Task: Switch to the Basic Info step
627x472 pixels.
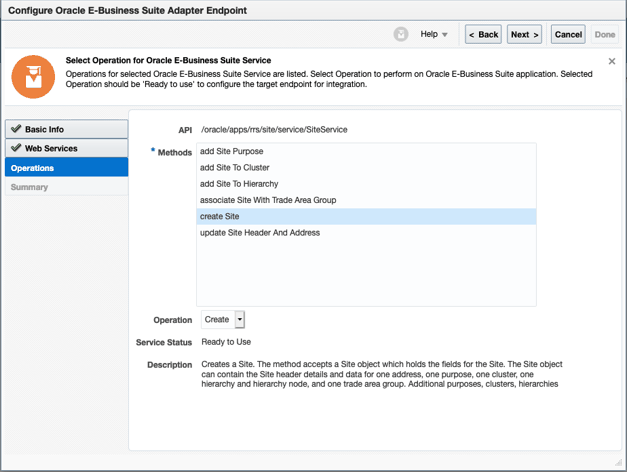Action: pyautogui.click(x=44, y=129)
